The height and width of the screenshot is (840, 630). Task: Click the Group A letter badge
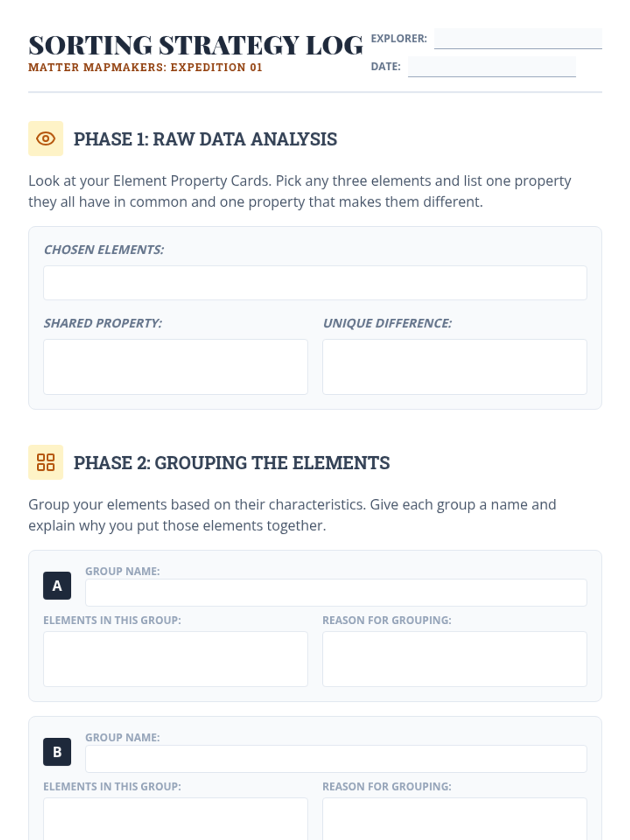[x=57, y=586]
